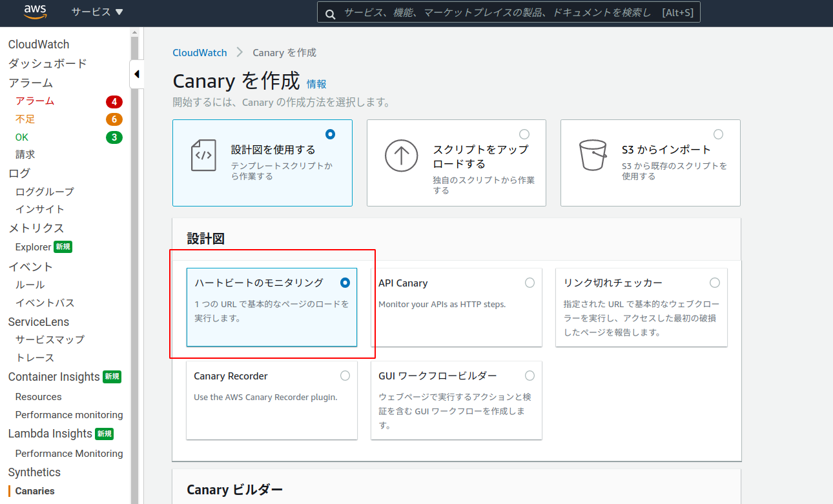833x504 pixels.
Task: Open サービスマップ in the sidebar
Action: (50, 339)
